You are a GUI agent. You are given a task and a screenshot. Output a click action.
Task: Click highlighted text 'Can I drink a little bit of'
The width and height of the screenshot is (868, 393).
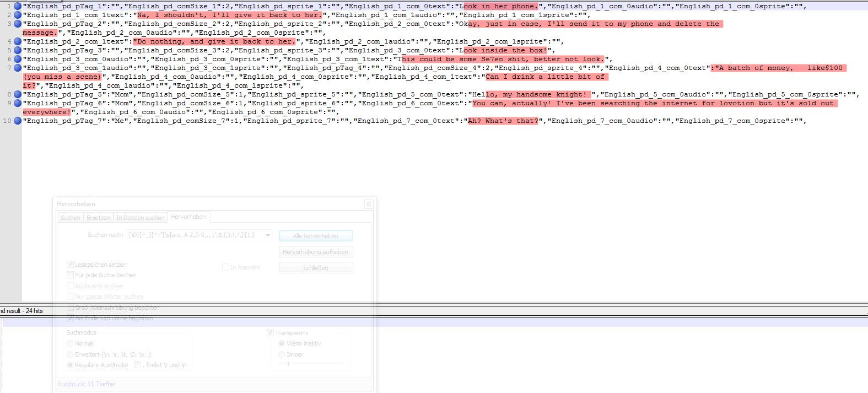(545, 77)
